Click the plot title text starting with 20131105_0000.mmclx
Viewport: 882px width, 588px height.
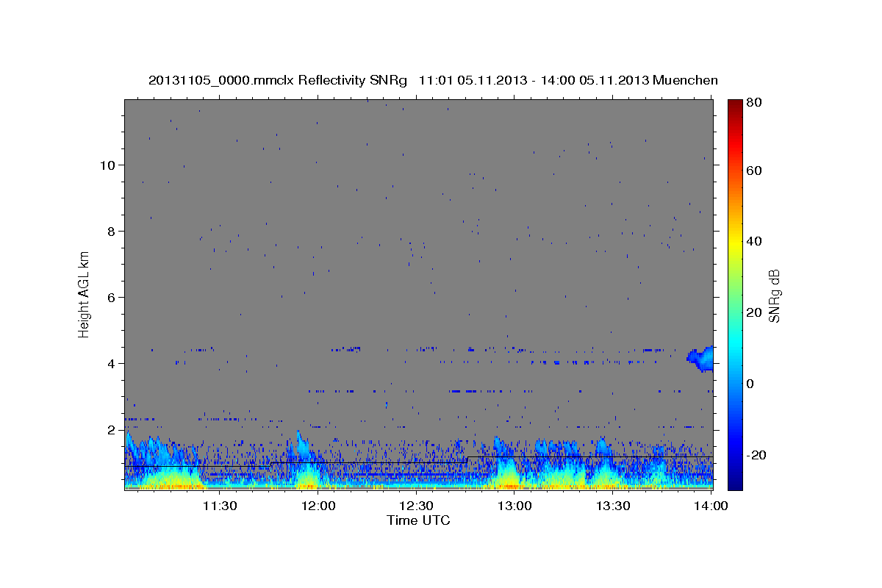tap(433, 80)
